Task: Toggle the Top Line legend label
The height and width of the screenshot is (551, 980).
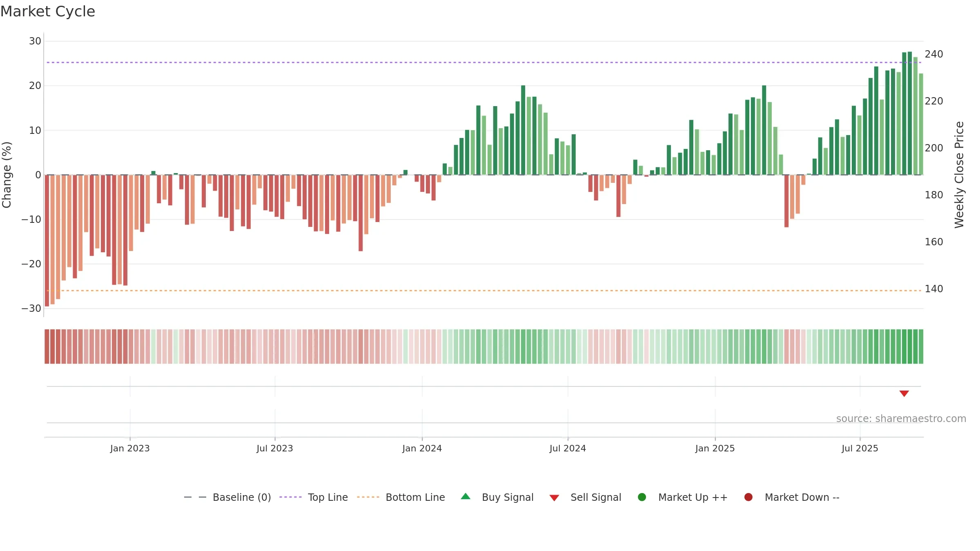Action: pyautogui.click(x=328, y=497)
